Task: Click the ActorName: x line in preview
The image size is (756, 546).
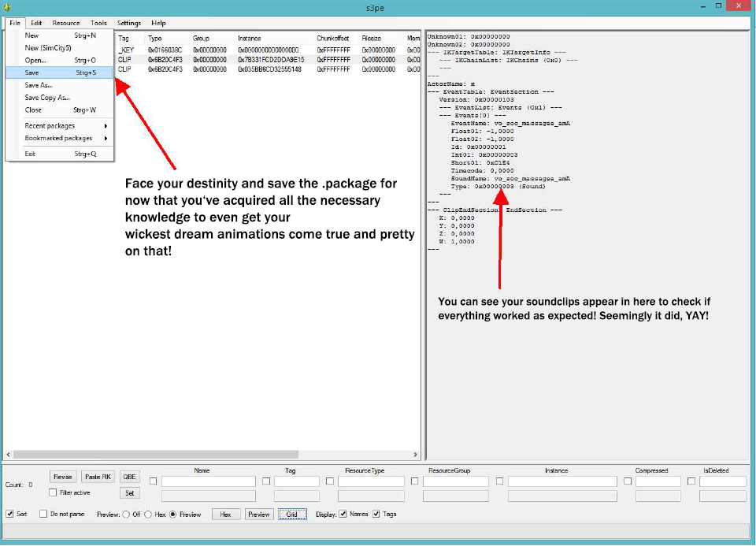Action: (451, 84)
